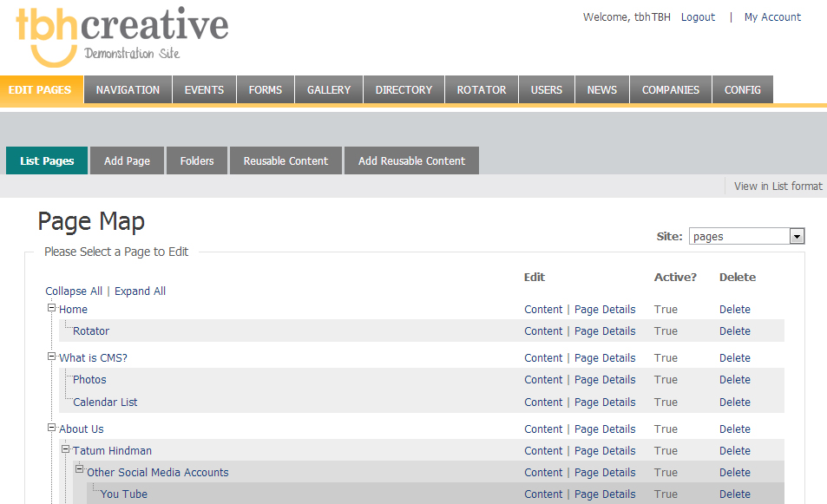Open the Gallery tab

329,90
